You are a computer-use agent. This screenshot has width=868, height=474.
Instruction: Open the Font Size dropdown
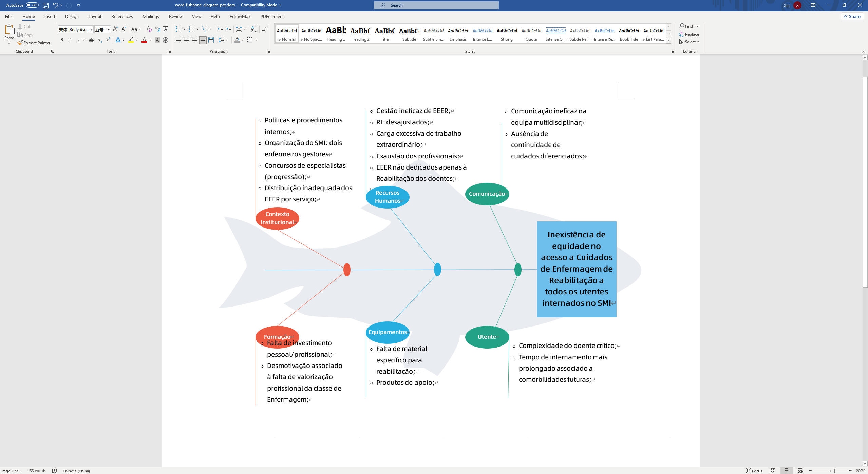click(x=109, y=29)
